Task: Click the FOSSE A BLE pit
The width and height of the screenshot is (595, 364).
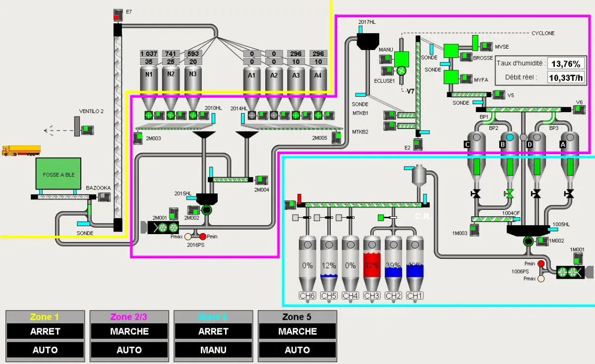Action: pos(58,174)
